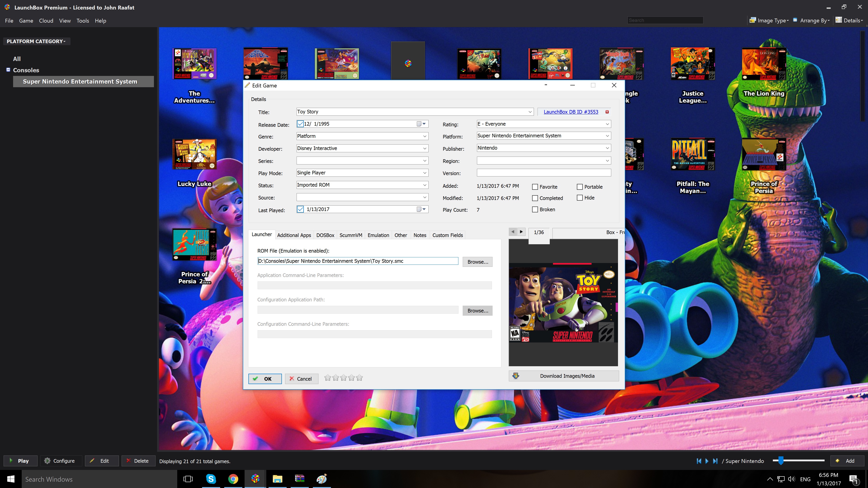Open the Genre dropdown

[x=425, y=136]
